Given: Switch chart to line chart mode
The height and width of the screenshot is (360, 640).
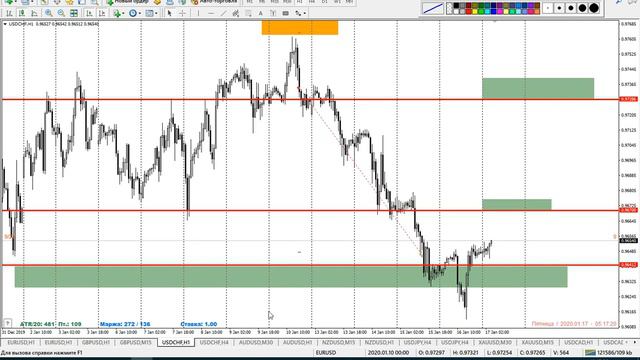Looking at the screenshot, I should coord(34,13).
